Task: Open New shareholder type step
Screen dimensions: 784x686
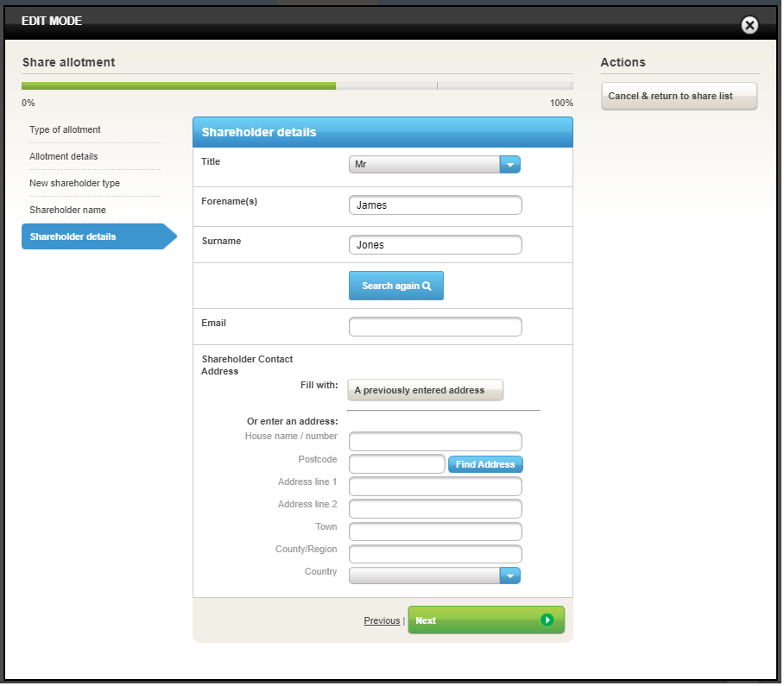Action: tap(74, 183)
